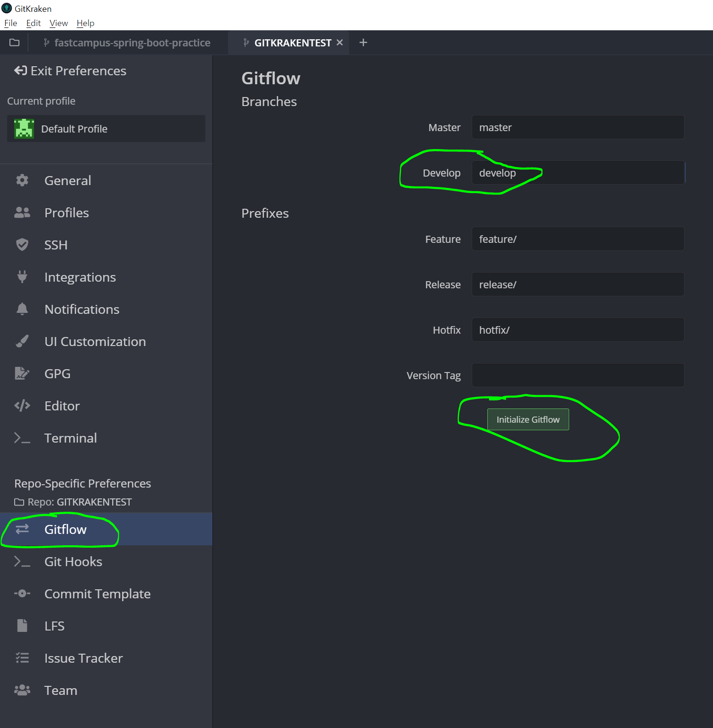Open Profiles preferences

(x=106, y=213)
